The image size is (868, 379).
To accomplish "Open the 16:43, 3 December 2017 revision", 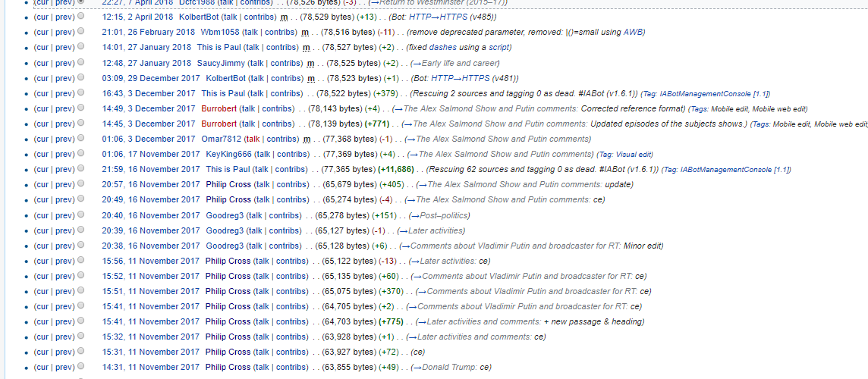I will click(148, 93).
